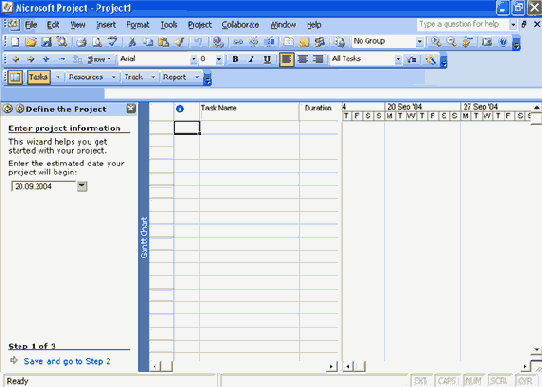Open the Project menu
The width and height of the screenshot is (542, 387).
tap(199, 25)
